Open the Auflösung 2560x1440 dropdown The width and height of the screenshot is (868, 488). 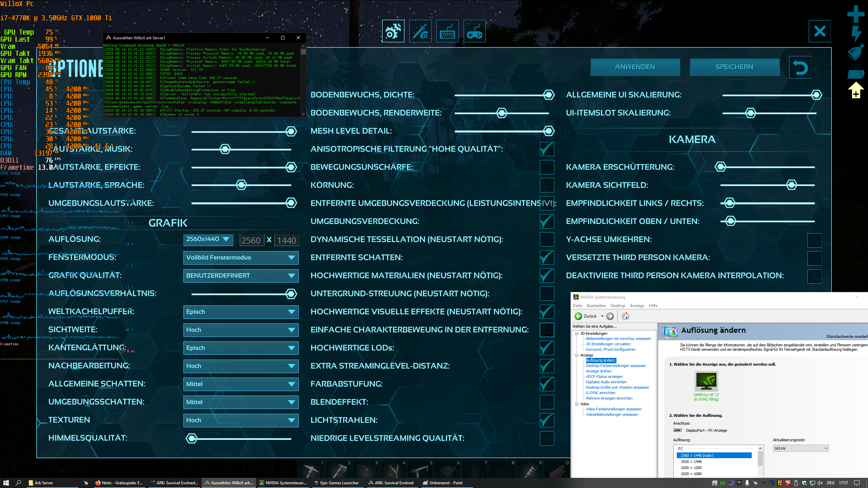pyautogui.click(x=208, y=239)
